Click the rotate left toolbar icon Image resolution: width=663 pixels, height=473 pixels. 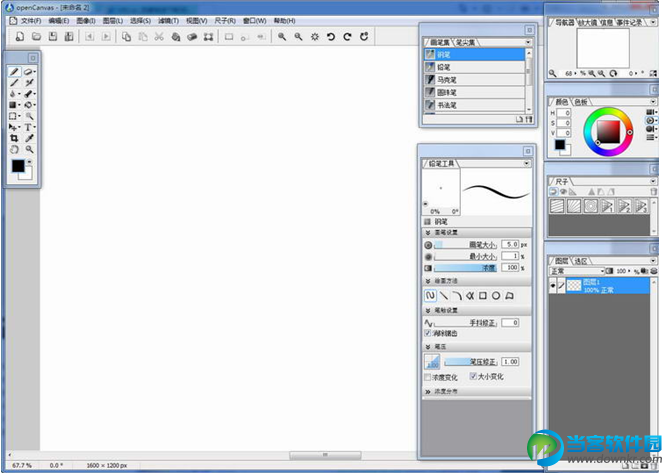[x=331, y=37]
